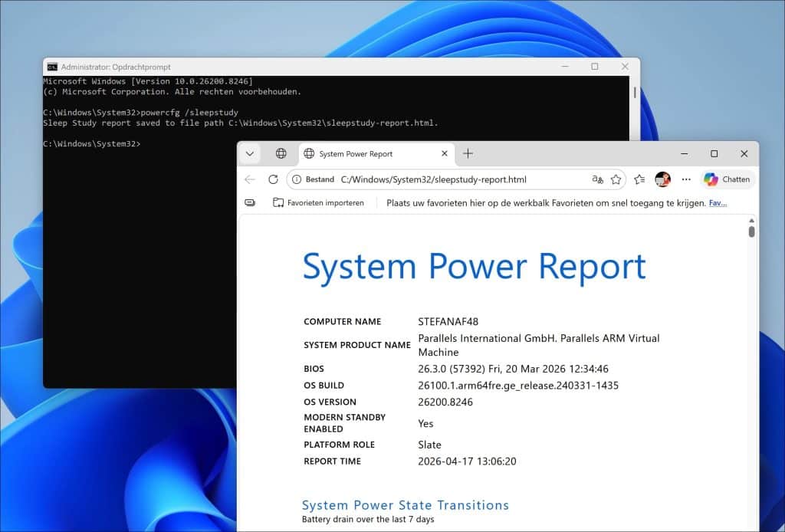Open Copilot Chatten button
Viewport: 785px width, 532px height.
[728, 179]
